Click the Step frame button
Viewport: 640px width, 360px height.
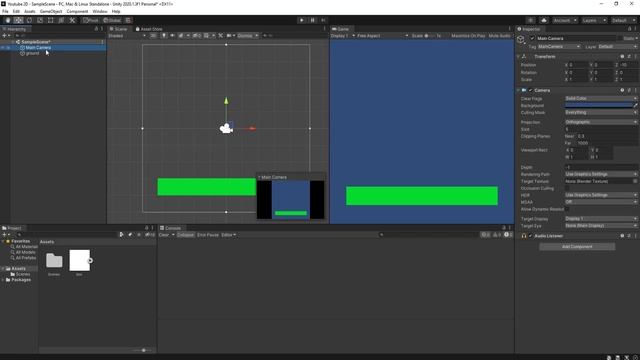(x=323, y=20)
